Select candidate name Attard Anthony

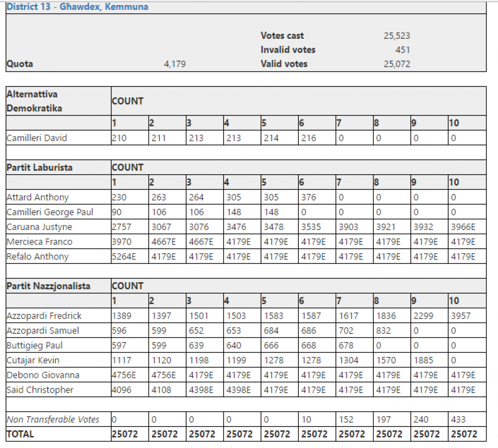click(x=37, y=198)
